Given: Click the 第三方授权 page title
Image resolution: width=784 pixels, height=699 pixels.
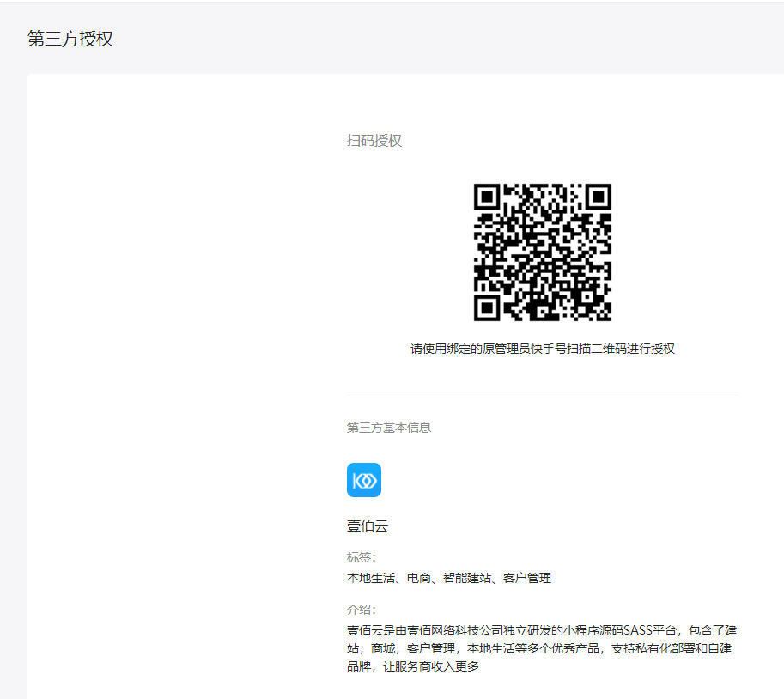Looking at the screenshot, I should (x=70, y=39).
